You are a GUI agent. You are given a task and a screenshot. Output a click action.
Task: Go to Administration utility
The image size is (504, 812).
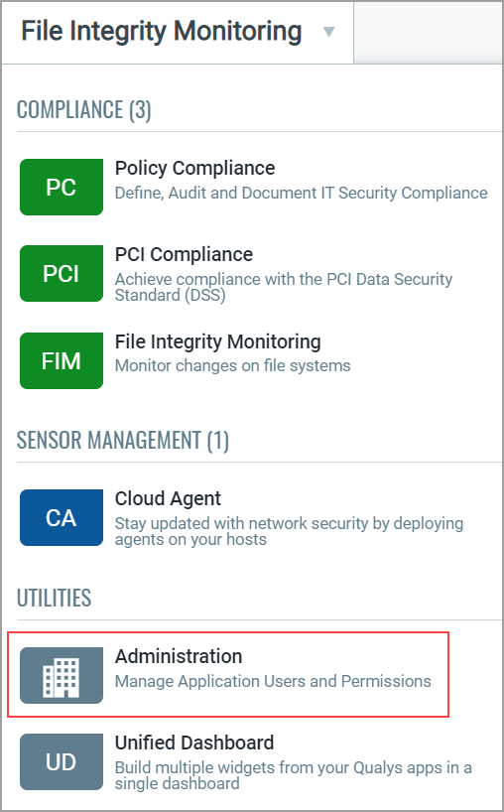pyautogui.click(x=179, y=656)
